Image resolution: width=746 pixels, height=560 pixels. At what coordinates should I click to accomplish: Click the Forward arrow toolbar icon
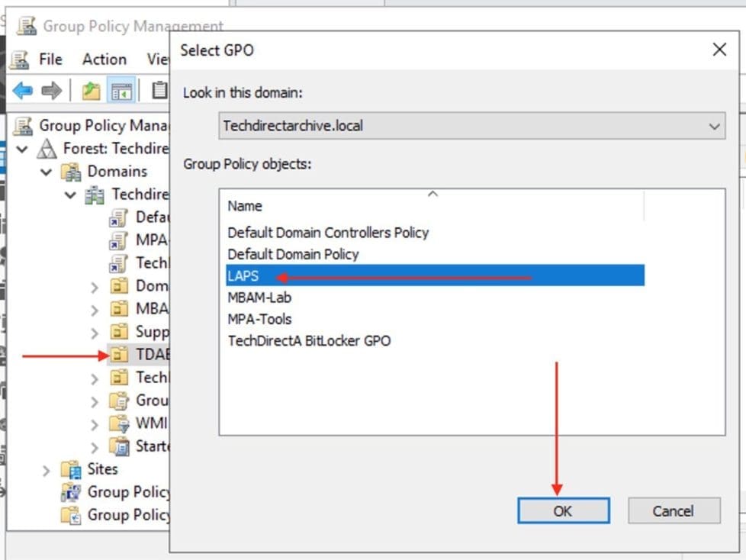coord(51,91)
